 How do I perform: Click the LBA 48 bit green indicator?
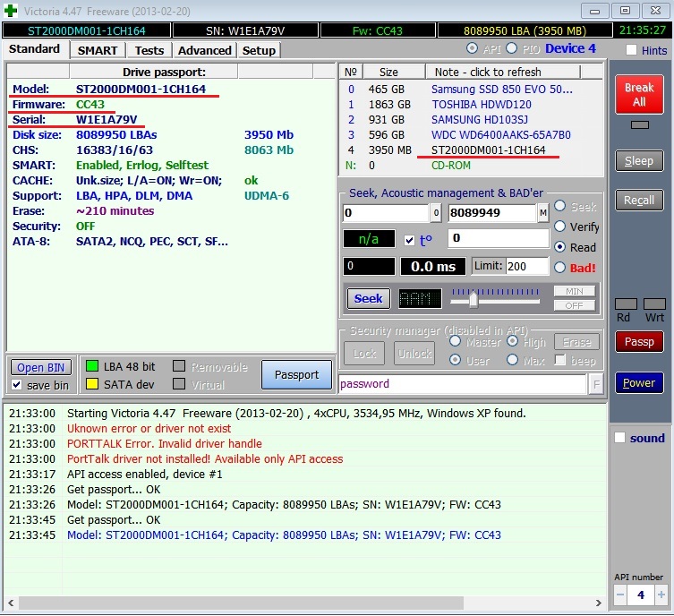(x=92, y=366)
